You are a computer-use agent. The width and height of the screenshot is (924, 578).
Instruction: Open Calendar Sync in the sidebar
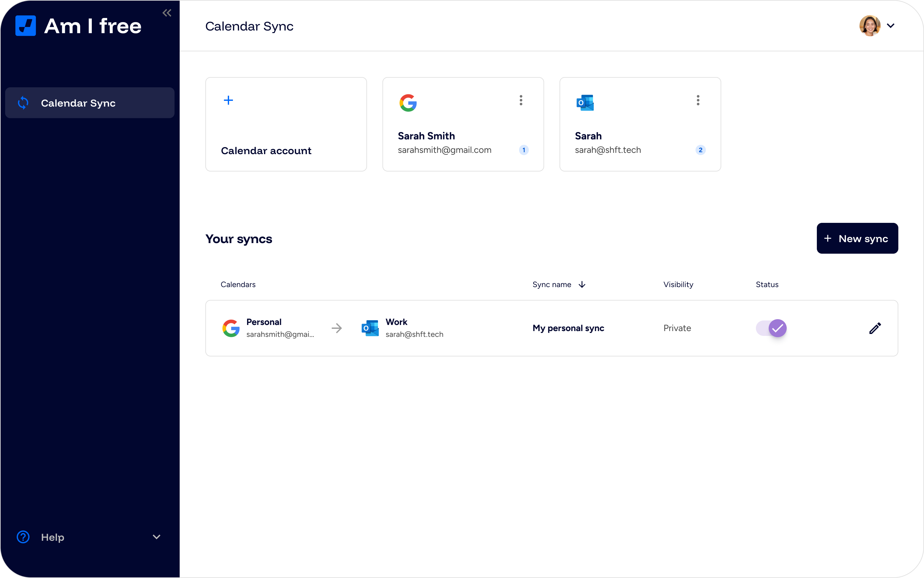[x=90, y=103]
